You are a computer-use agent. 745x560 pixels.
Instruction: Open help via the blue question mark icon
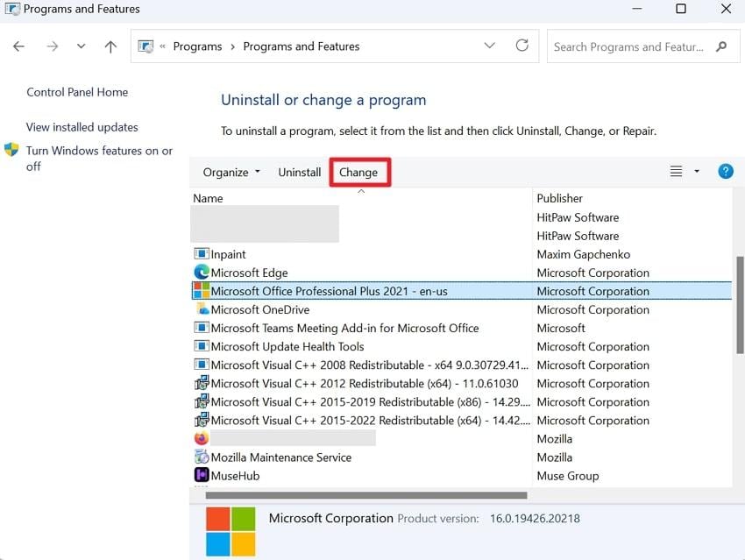[726, 171]
